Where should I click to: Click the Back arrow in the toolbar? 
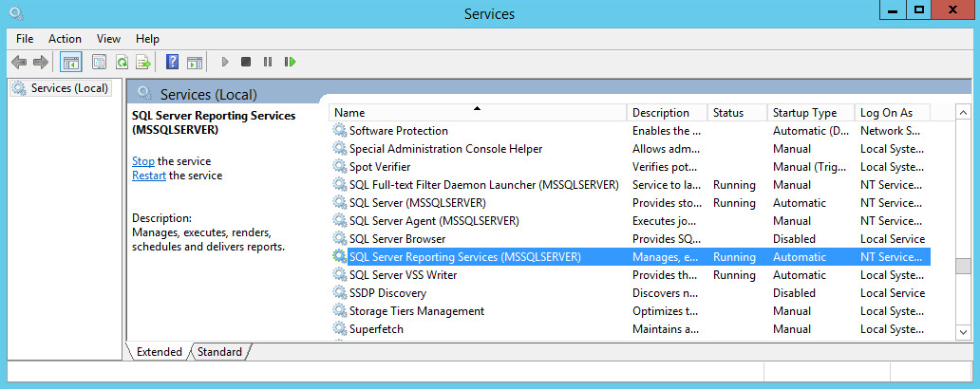[18, 63]
